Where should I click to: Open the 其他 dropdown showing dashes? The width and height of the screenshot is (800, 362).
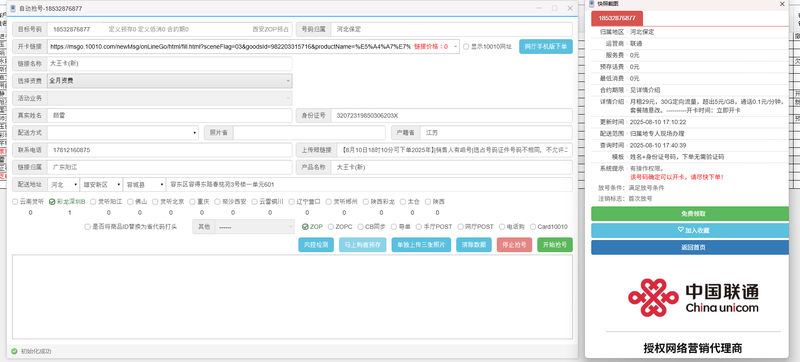pyautogui.click(x=255, y=226)
